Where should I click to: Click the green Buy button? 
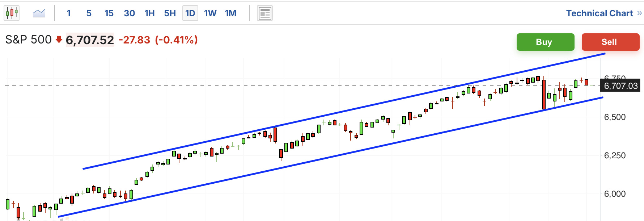pos(545,42)
